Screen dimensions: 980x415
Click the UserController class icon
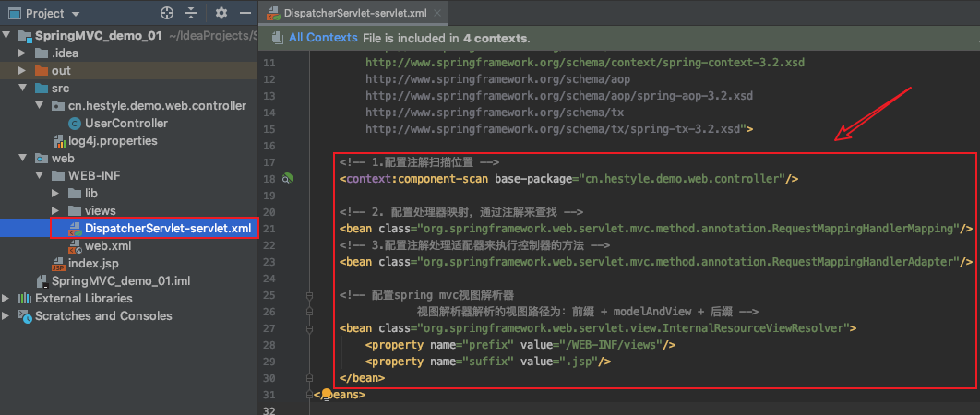pos(75,124)
